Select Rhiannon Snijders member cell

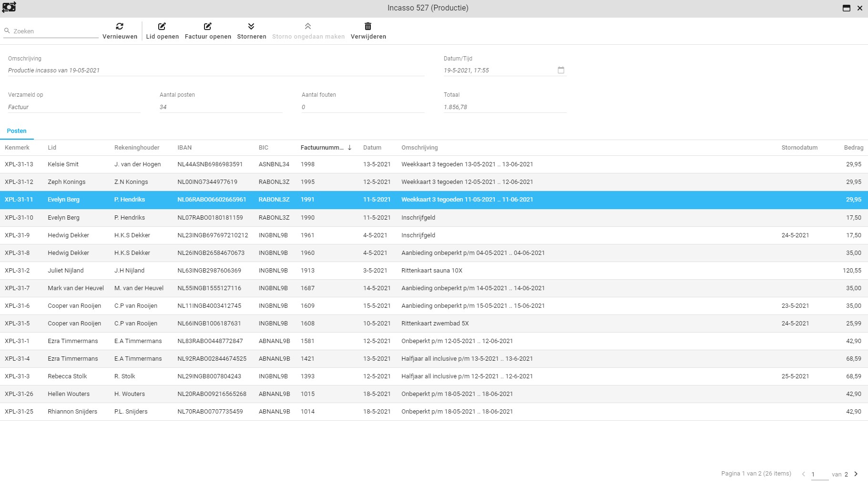(72, 412)
